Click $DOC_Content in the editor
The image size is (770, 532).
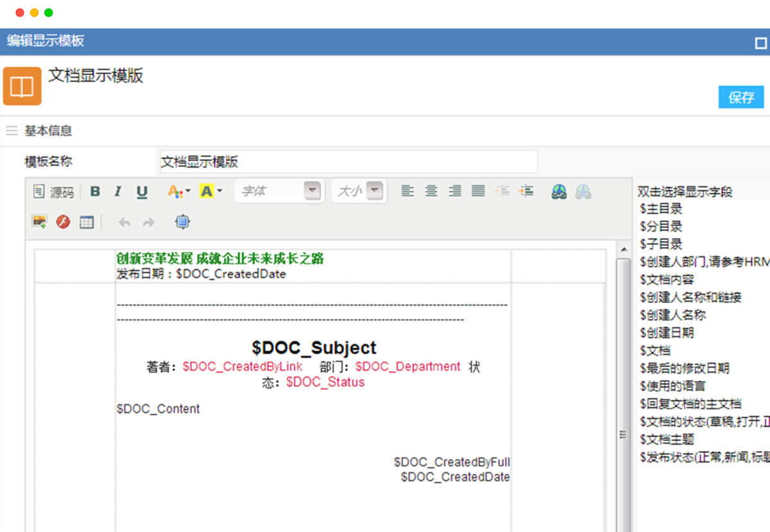pyautogui.click(x=158, y=409)
